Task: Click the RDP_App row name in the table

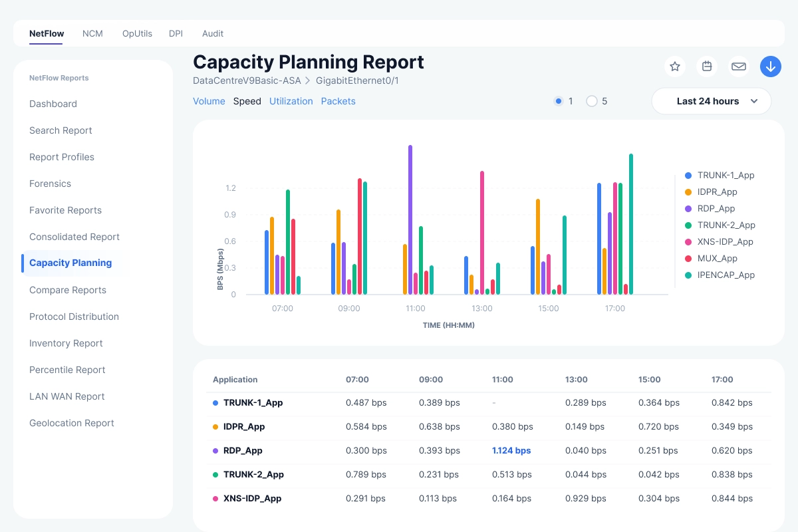Action: click(243, 451)
